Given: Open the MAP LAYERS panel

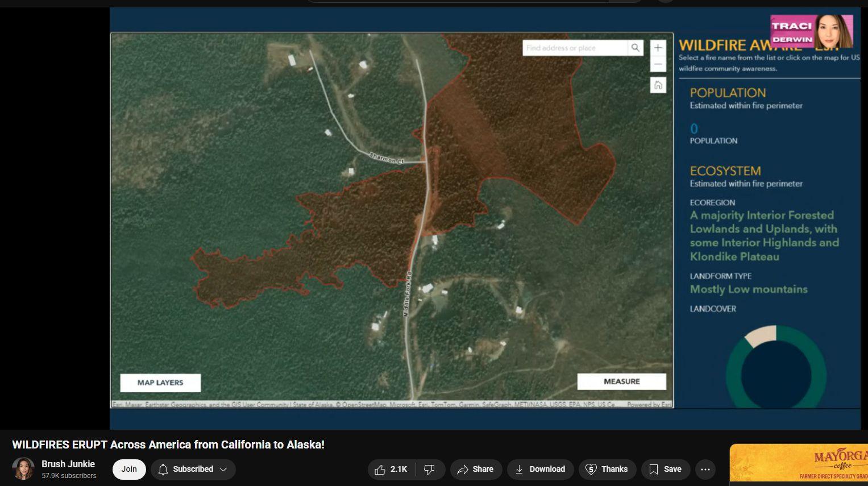Looking at the screenshot, I should click(x=160, y=383).
